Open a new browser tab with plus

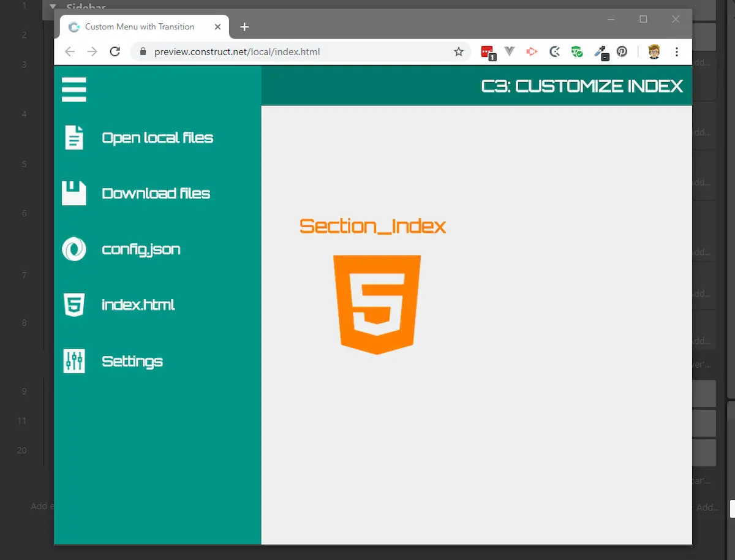[x=244, y=27]
